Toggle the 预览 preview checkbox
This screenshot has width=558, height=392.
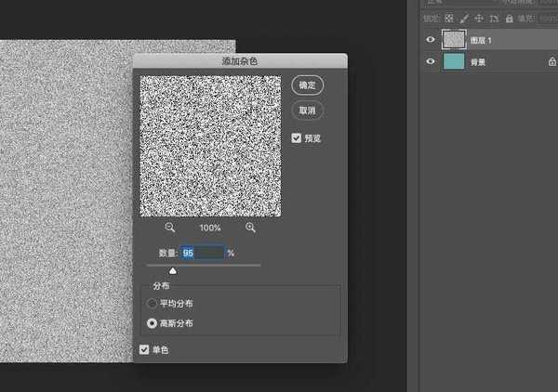[x=297, y=137]
